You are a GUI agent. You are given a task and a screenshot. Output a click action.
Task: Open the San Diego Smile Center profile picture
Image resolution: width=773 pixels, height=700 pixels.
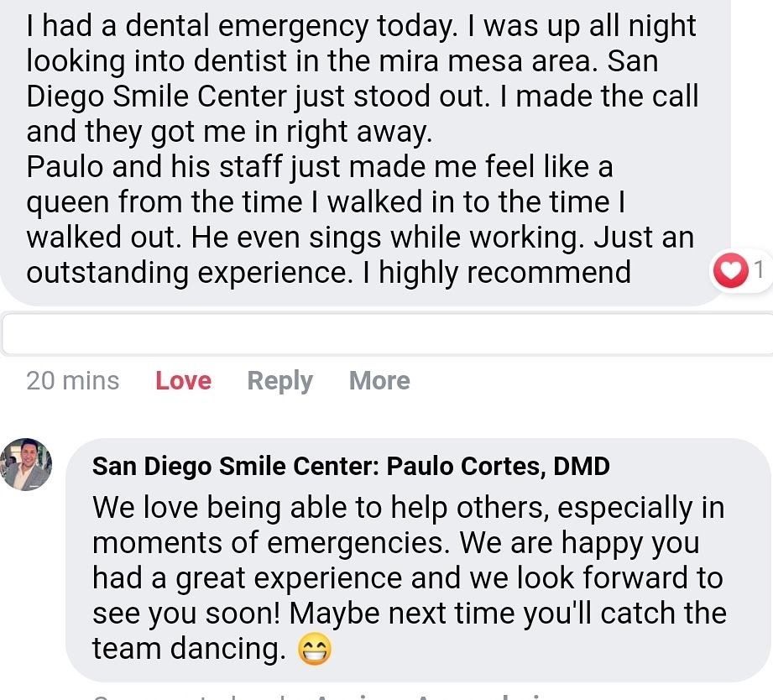[x=27, y=464]
